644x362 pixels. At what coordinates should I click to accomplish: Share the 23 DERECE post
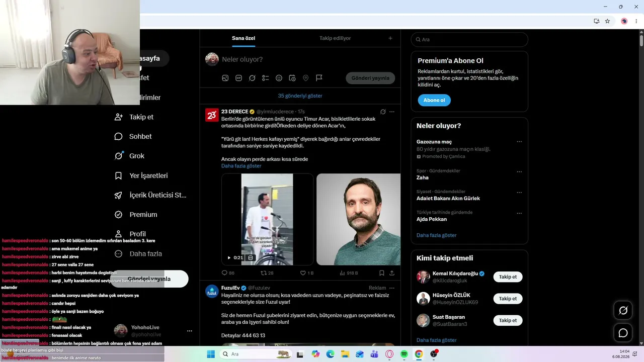point(392,273)
